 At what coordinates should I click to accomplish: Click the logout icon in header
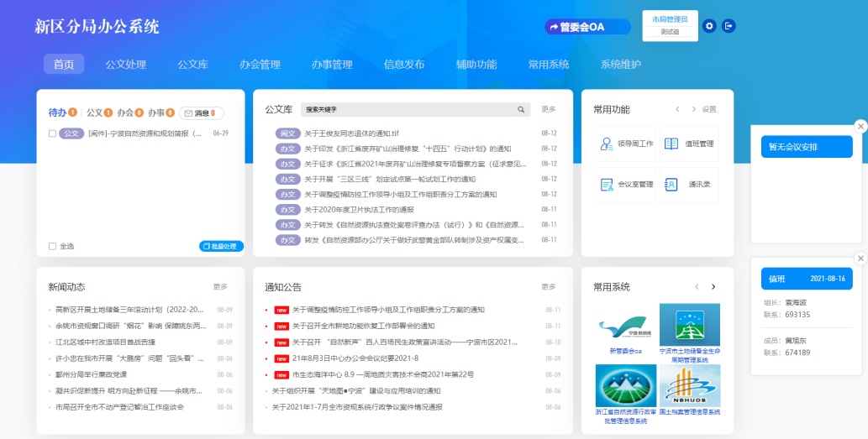(729, 26)
